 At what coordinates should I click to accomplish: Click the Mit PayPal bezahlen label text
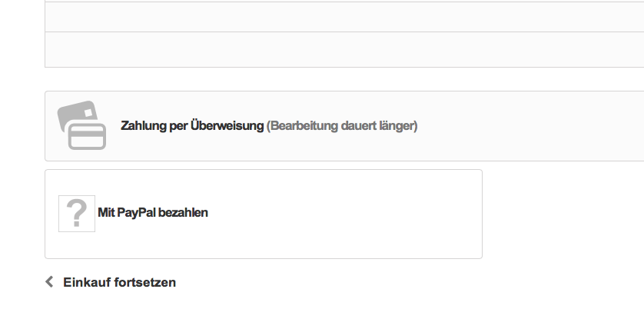153,213
